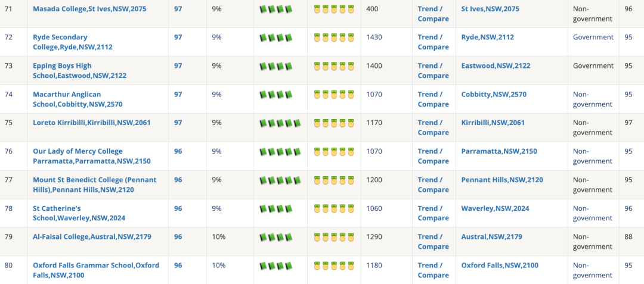The width and height of the screenshot is (644, 284).
Task: Click score 96 link for Al-Faisal College
Action: [178, 236]
